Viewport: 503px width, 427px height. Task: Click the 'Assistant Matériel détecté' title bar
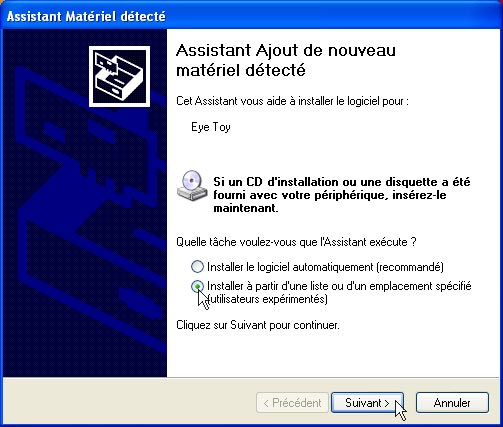(x=251, y=16)
